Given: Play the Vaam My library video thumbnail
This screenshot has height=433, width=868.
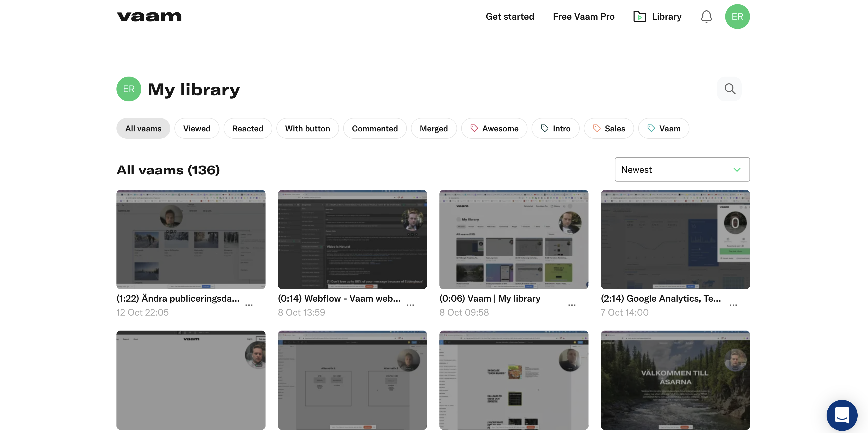Looking at the screenshot, I should click(x=513, y=240).
